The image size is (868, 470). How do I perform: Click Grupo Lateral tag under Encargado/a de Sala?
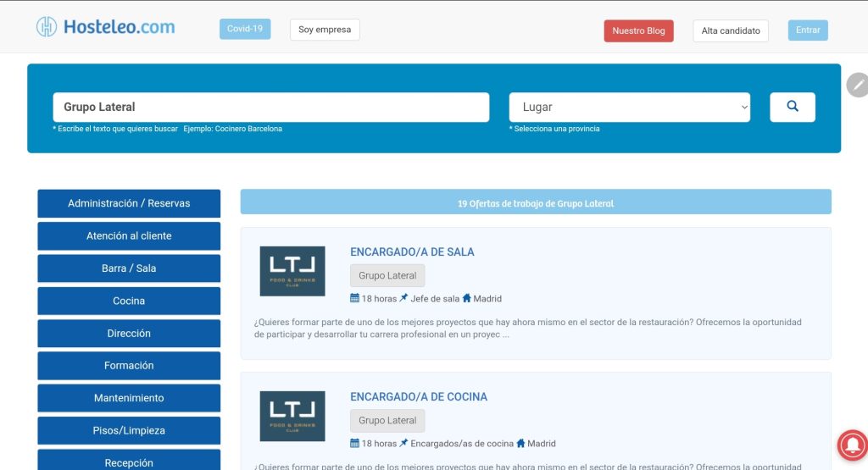click(x=387, y=275)
